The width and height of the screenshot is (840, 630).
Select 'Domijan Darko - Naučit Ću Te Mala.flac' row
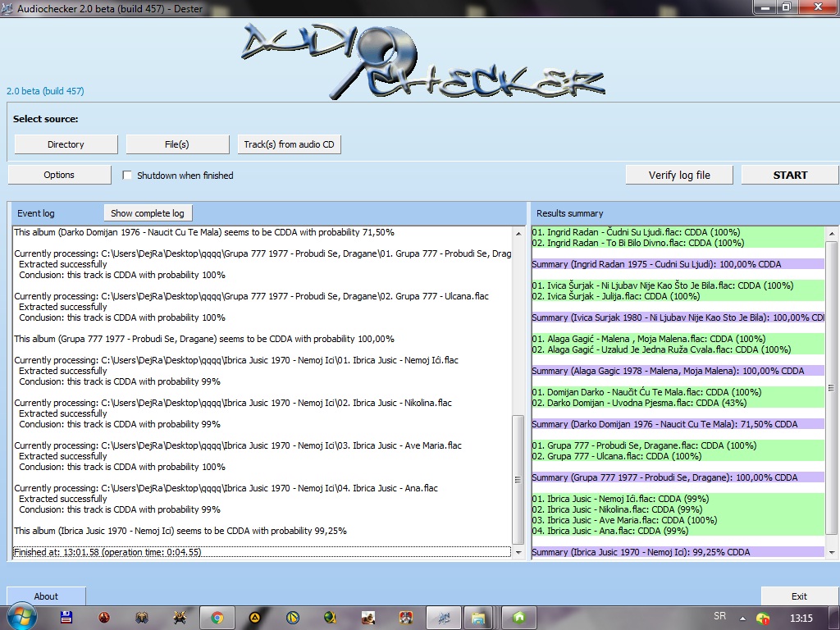[x=678, y=392]
